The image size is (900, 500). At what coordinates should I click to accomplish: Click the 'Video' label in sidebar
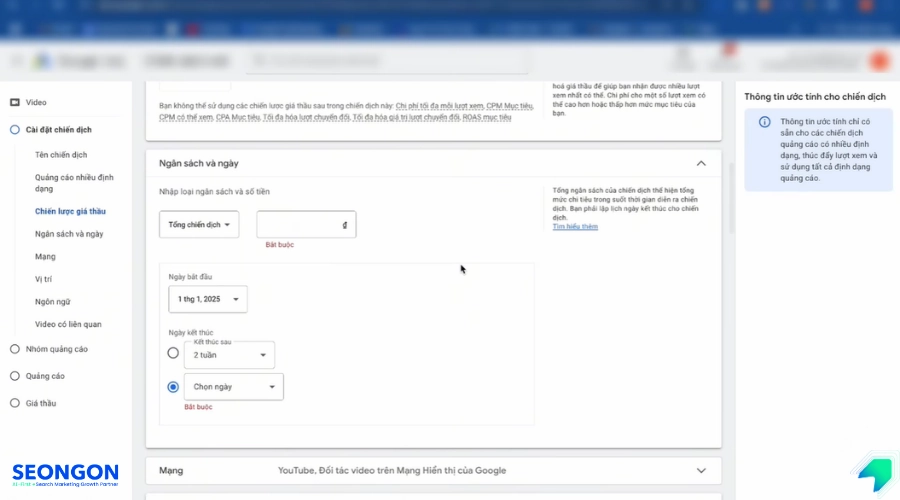click(36, 102)
